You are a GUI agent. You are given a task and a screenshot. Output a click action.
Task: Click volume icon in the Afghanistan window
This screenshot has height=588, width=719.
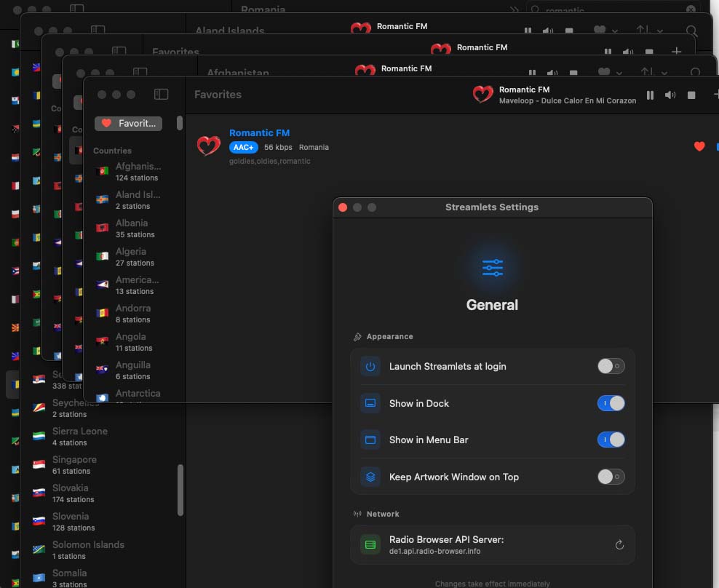(552, 73)
